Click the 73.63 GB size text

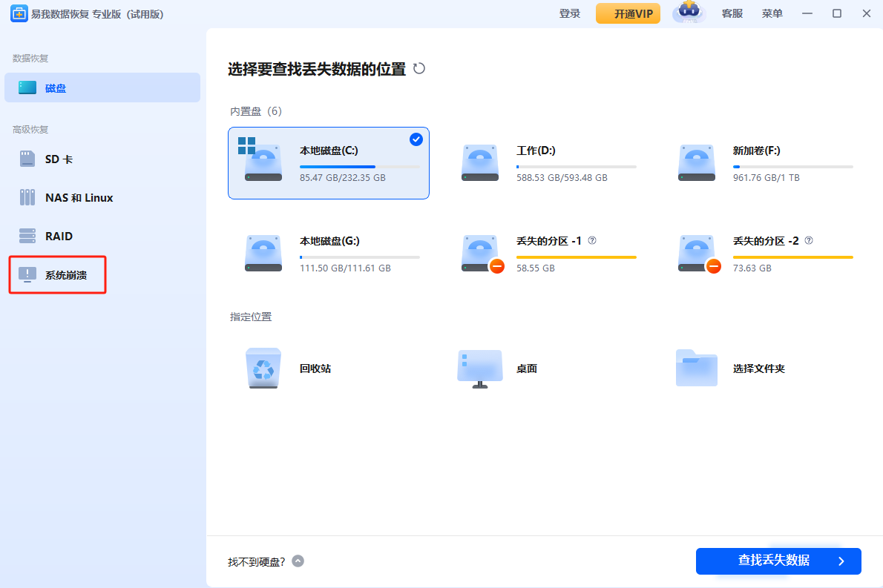tap(752, 268)
